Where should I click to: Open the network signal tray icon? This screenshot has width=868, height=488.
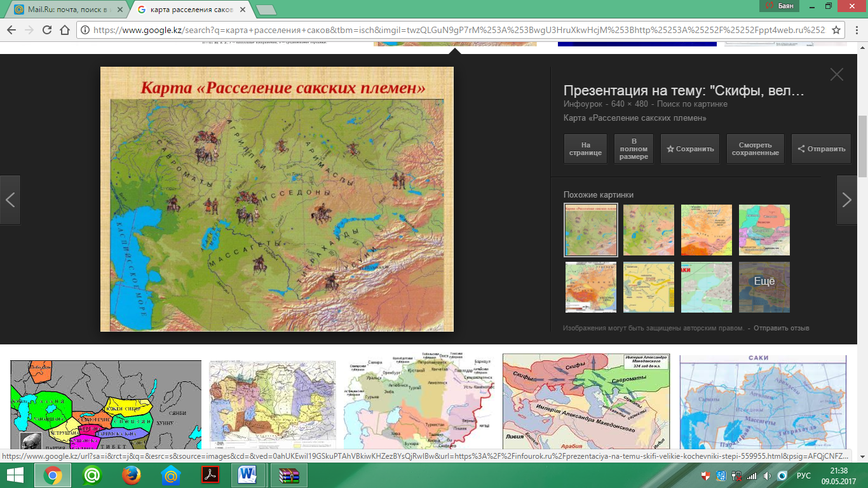pyautogui.click(x=752, y=476)
